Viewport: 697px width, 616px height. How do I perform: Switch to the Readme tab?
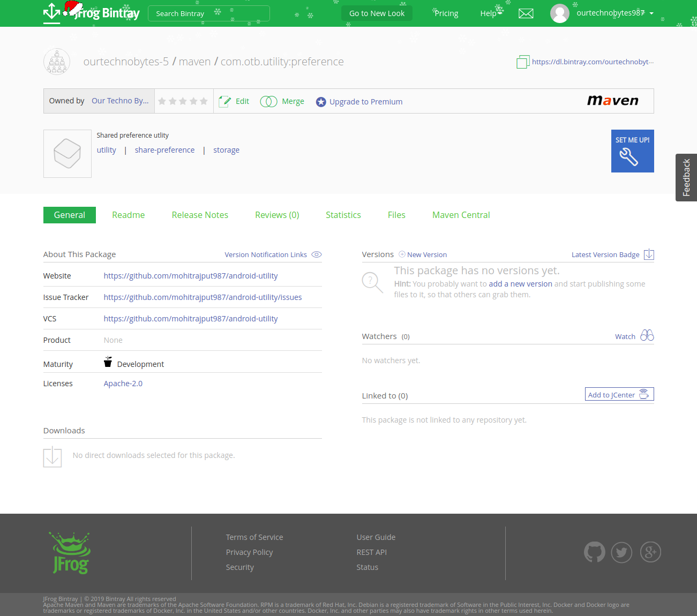point(129,215)
